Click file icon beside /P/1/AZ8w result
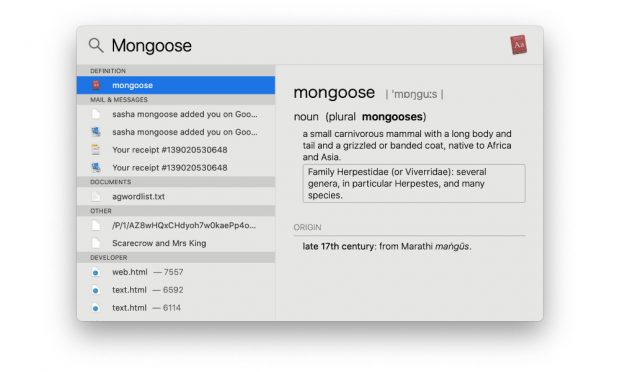 [96, 225]
